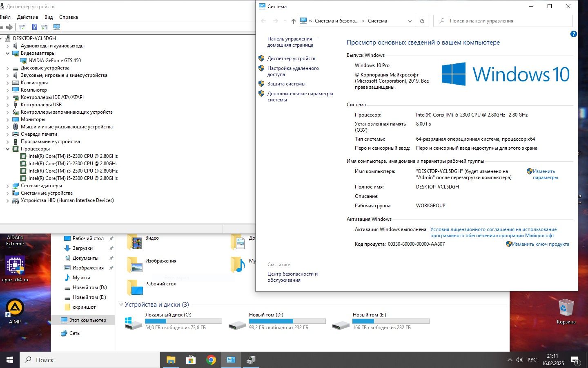
Task: Select Новый том (E:) drive in devices list
Action: pyautogui.click(x=381, y=321)
